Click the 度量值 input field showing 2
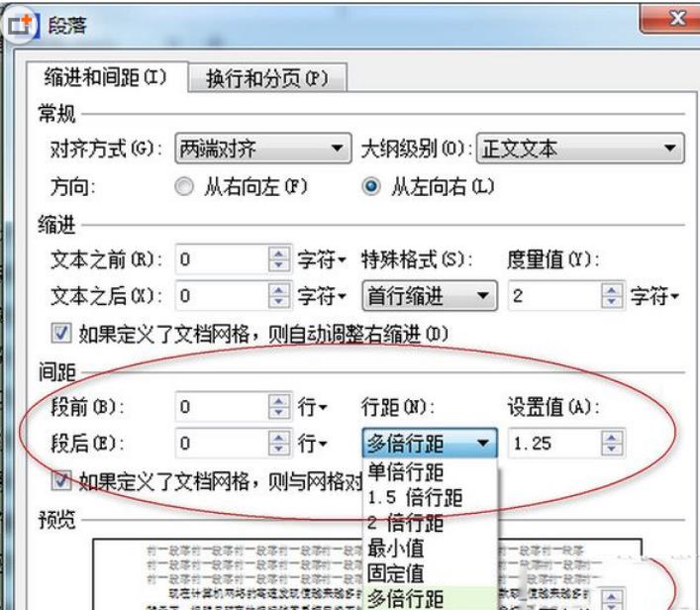 click(x=554, y=295)
